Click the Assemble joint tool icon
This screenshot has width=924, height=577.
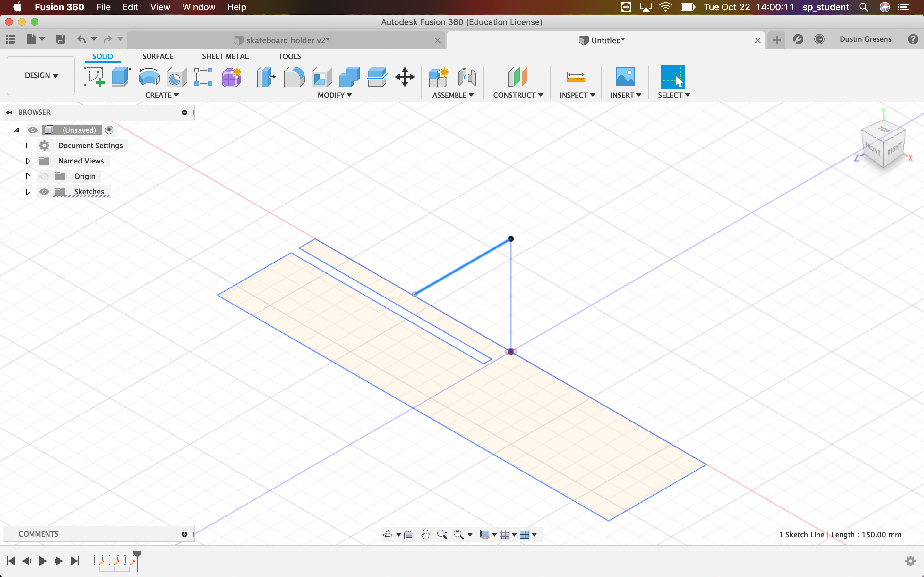466,76
